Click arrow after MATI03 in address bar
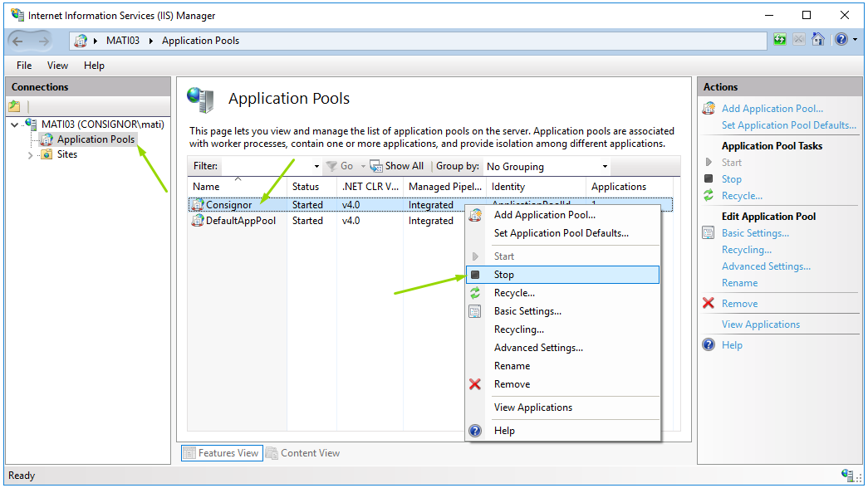Image resolution: width=868 pixels, height=488 pixels. coord(150,41)
